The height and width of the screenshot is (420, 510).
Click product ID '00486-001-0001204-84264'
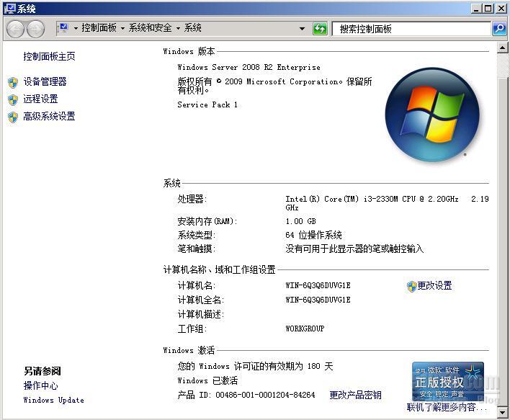(265, 395)
